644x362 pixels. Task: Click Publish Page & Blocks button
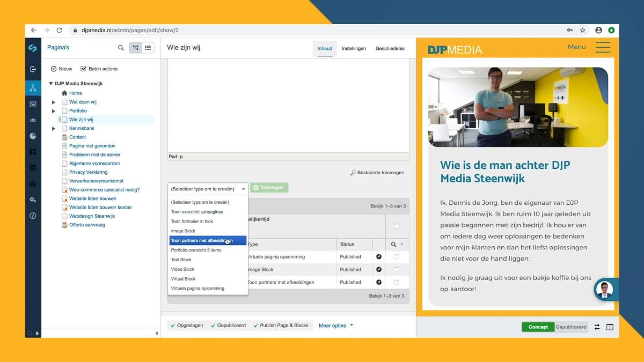click(280, 326)
